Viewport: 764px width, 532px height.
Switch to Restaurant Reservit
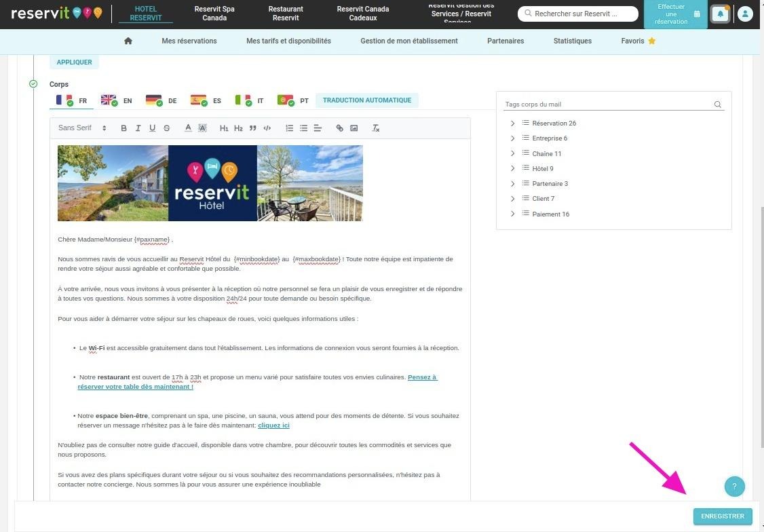tap(286, 13)
